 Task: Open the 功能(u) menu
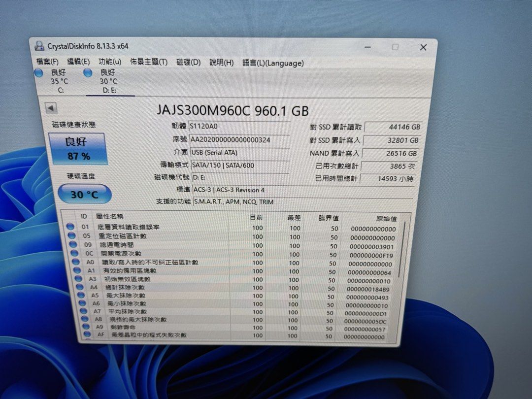tap(109, 62)
